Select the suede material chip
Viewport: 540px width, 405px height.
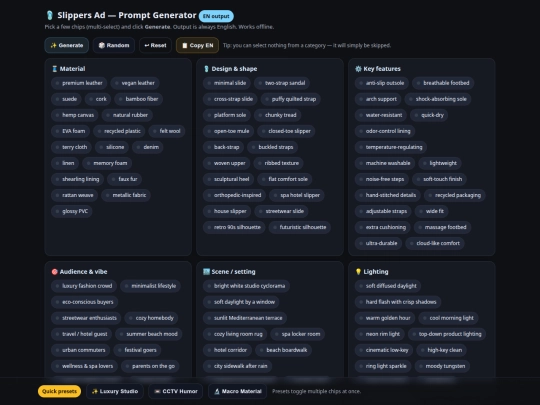click(x=66, y=99)
